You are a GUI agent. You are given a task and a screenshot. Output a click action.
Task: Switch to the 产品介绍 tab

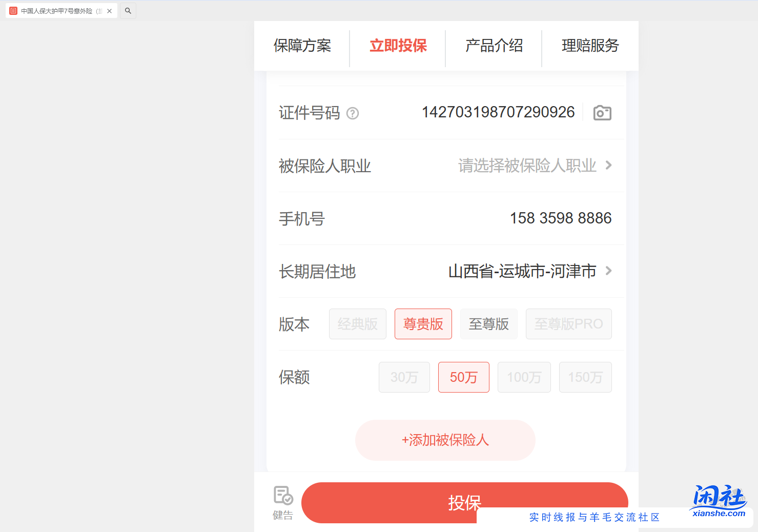pos(494,46)
